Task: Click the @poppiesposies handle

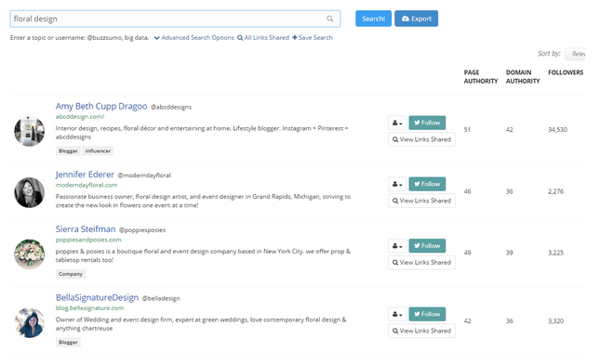Action: pos(142,230)
